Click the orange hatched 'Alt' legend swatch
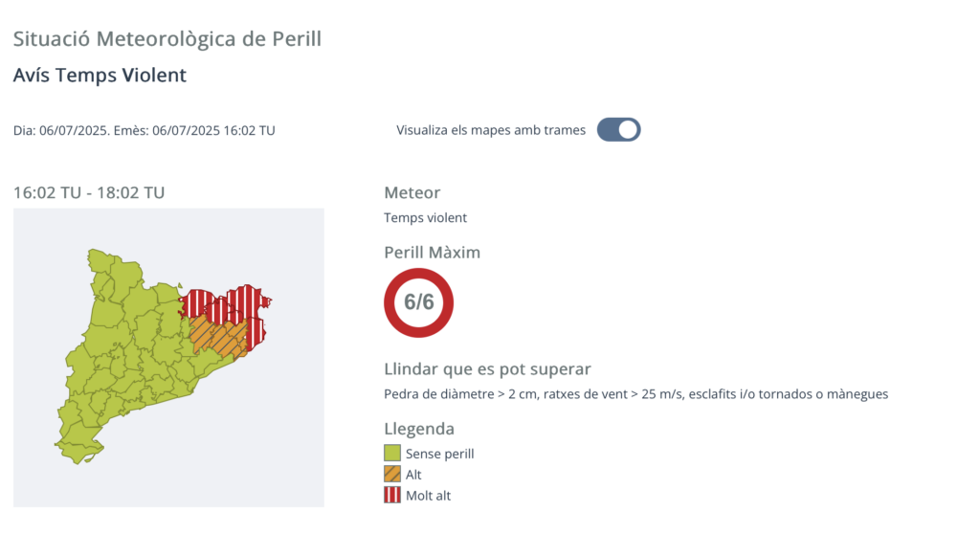Image resolution: width=980 pixels, height=534 pixels. point(391,474)
